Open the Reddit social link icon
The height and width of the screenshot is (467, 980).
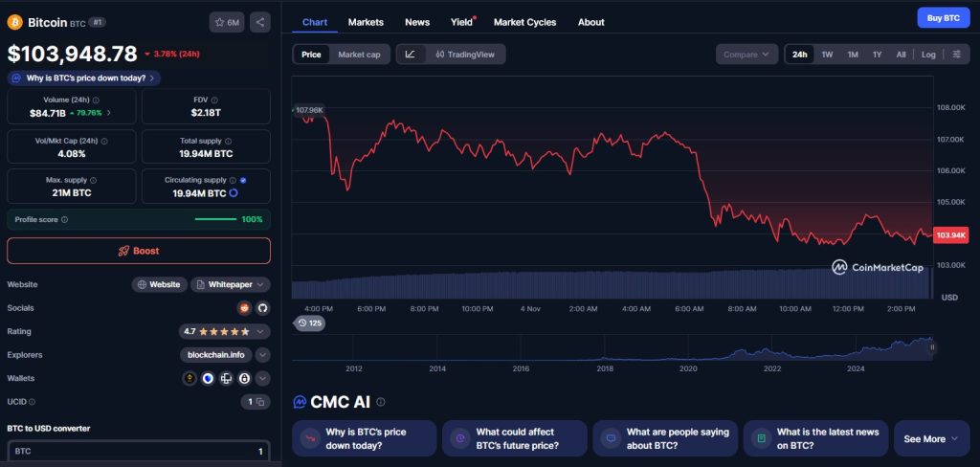245,308
